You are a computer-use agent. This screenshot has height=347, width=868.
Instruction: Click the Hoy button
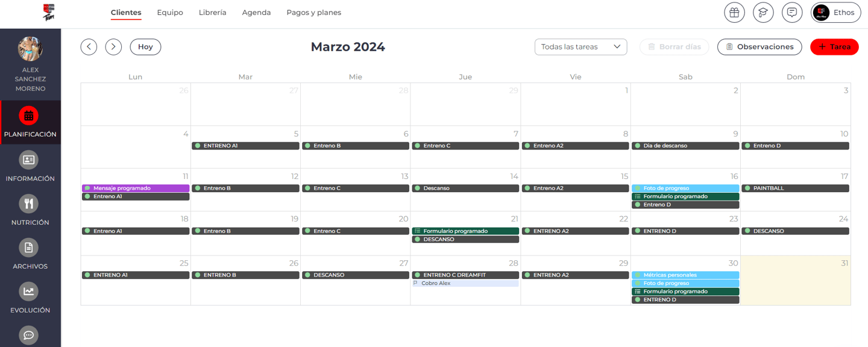click(145, 46)
